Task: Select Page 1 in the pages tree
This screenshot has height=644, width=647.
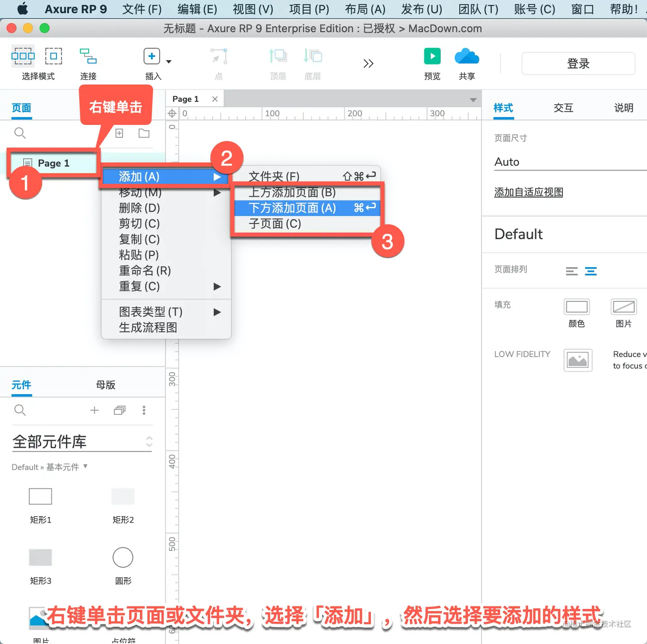Action: (53, 163)
